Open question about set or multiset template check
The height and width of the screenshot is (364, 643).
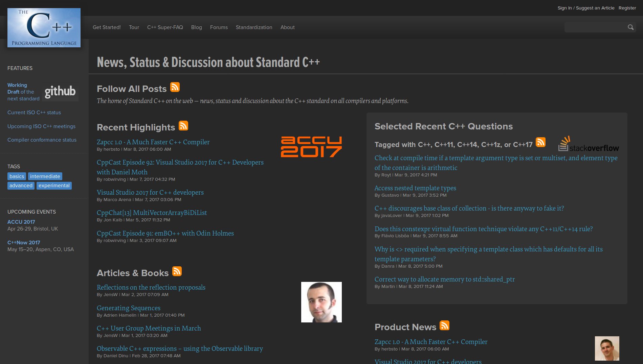[x=496, y=163]
